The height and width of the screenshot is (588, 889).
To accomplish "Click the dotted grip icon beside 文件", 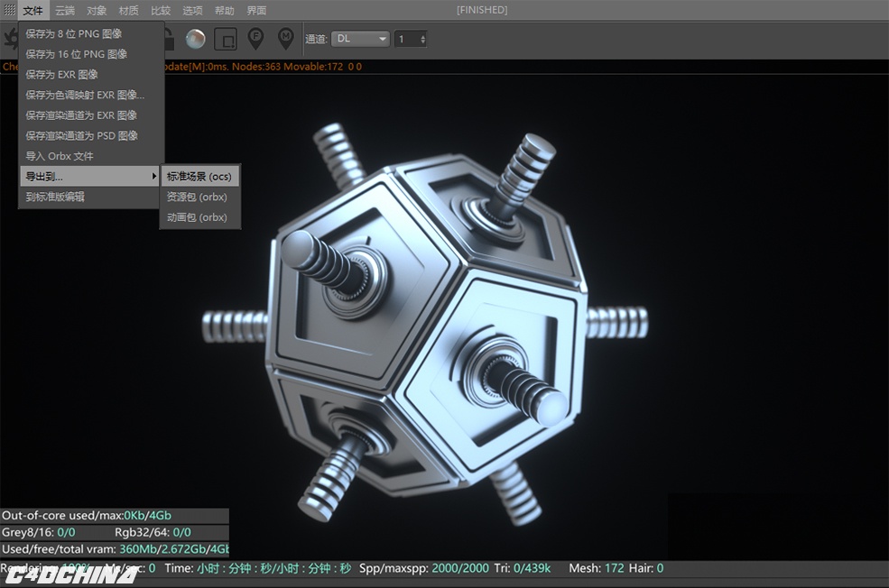I will (10, 10).
